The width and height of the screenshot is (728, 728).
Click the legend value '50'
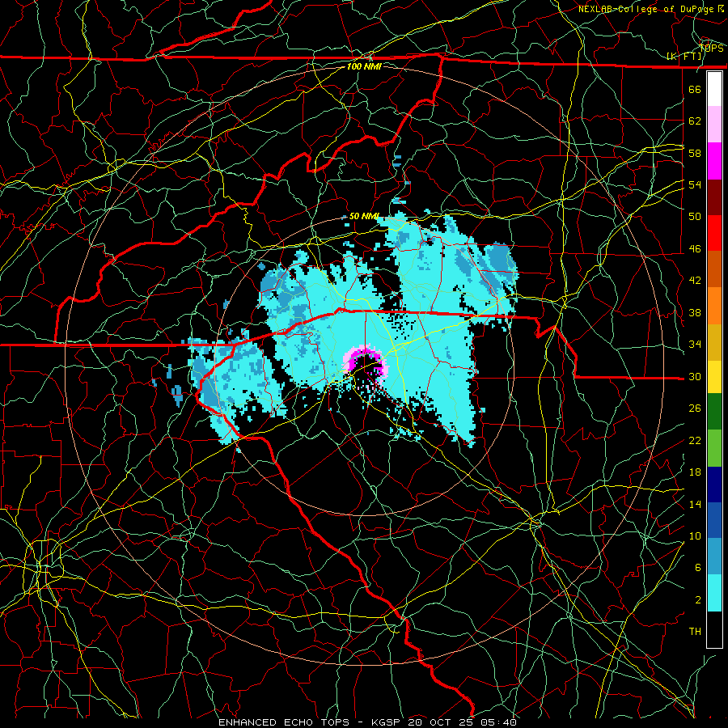[x=695, y=217]
